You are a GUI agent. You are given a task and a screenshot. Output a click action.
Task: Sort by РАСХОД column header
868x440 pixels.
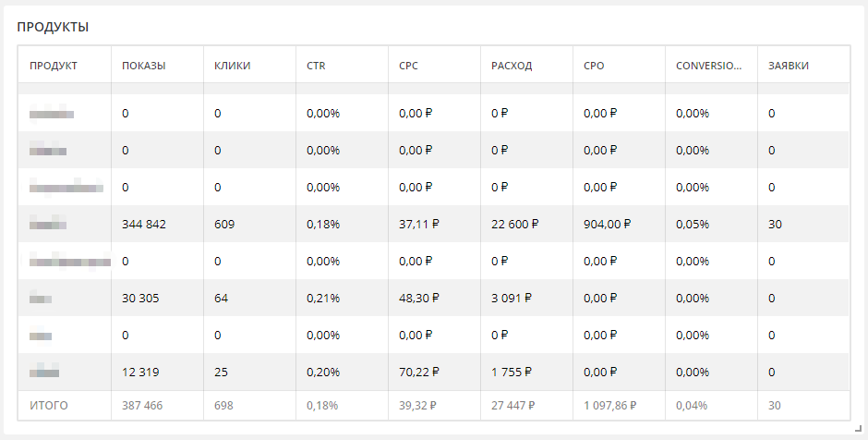coord(512,66)
